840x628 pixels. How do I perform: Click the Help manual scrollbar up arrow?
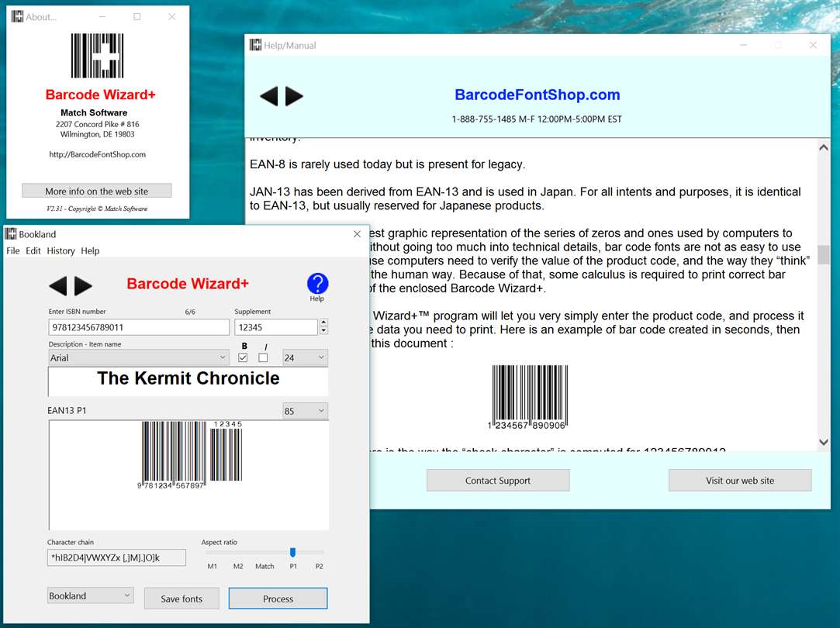click(824, 147)
